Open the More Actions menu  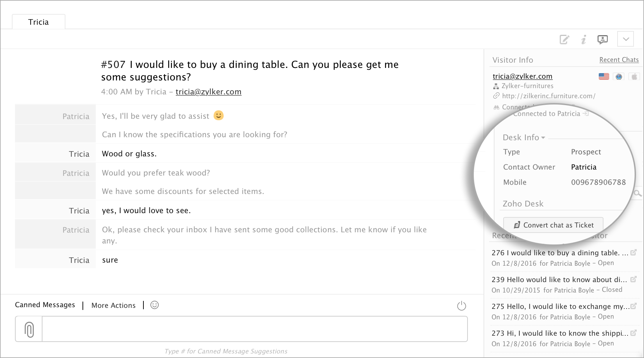pyautogui.click(x=113, y=305)
